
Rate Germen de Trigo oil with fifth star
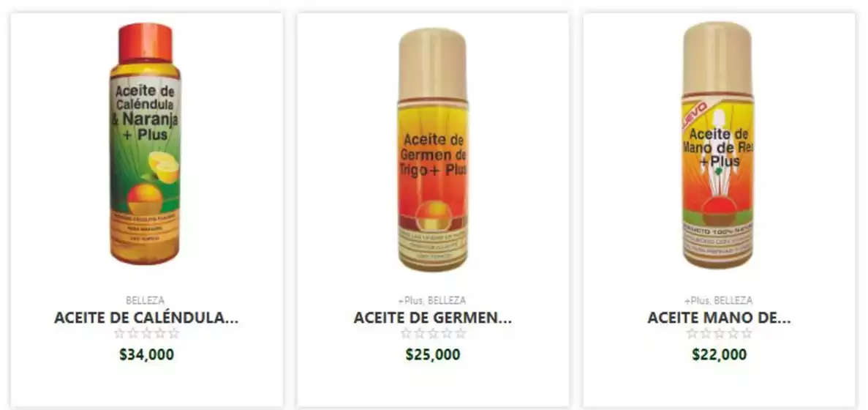tap(461, 334)
